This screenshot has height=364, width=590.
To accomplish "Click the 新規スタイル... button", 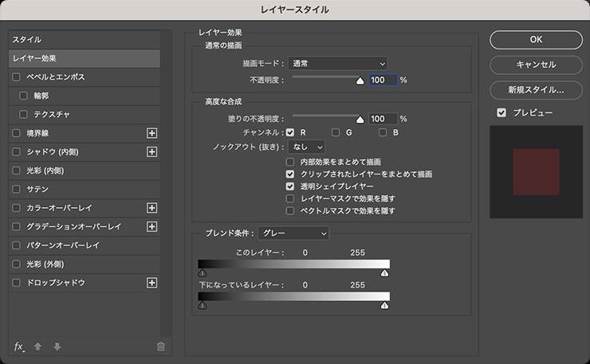I will 536,90.
